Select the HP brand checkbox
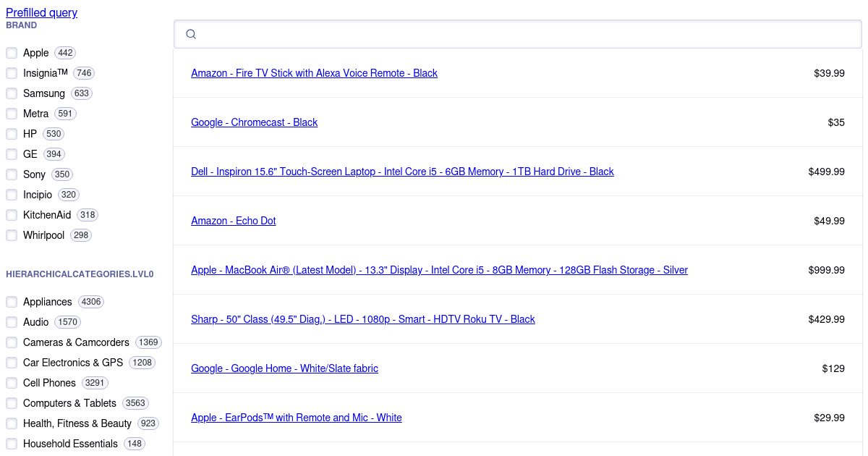This screenshot has height=456, width=868. (12, 134)
